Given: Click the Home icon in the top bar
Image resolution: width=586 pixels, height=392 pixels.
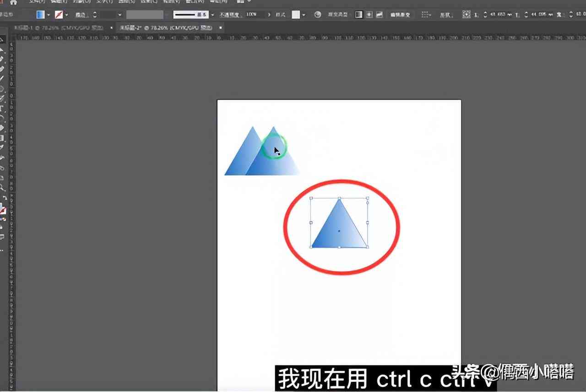Looking at the screenshot, I should (14, 2).
